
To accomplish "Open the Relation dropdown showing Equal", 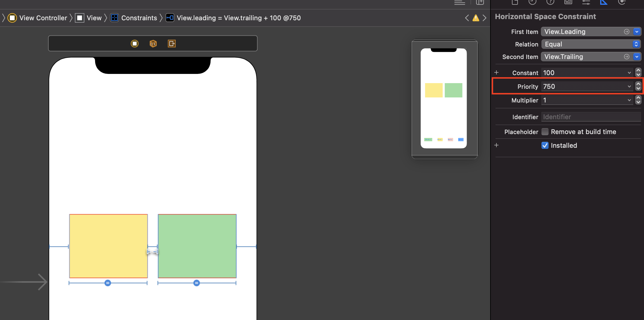I will coord(637,44).
